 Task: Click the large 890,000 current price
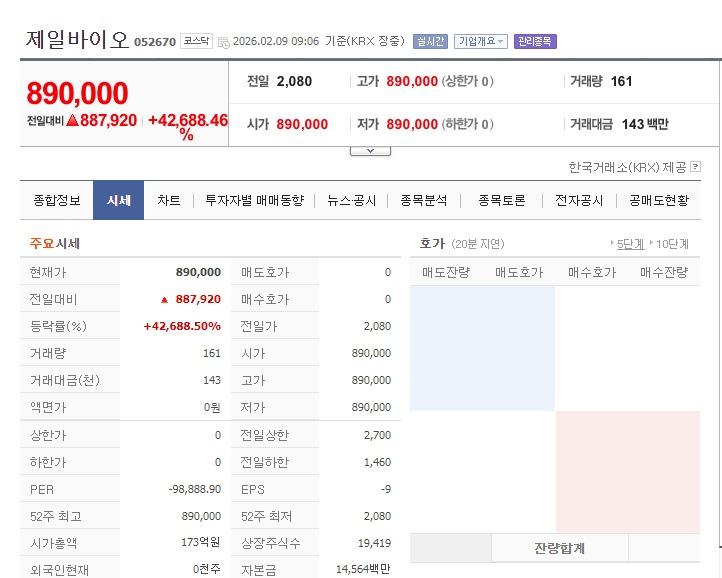pyautogui.click(x=77, y=93)
